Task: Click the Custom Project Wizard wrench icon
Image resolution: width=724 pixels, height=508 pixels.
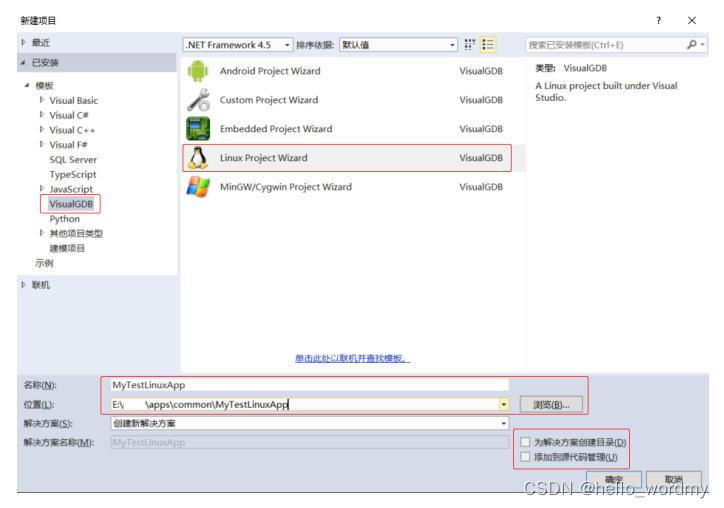Action: coord(198,100)
